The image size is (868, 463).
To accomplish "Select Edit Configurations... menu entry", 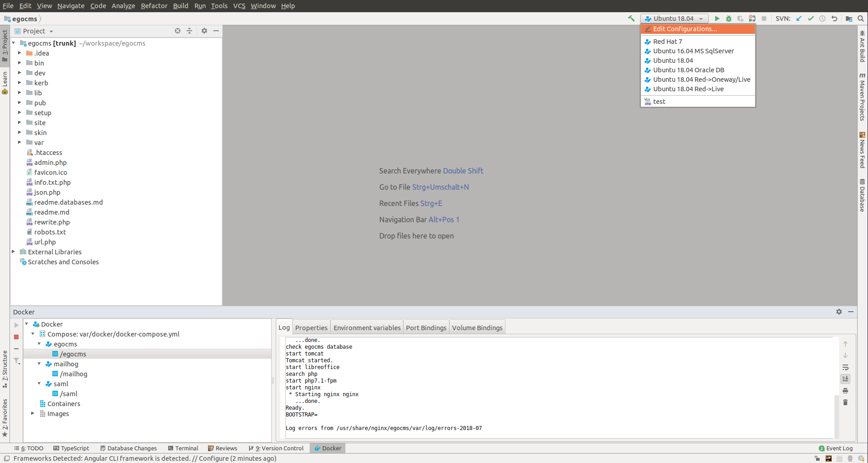I will point(698,29).
